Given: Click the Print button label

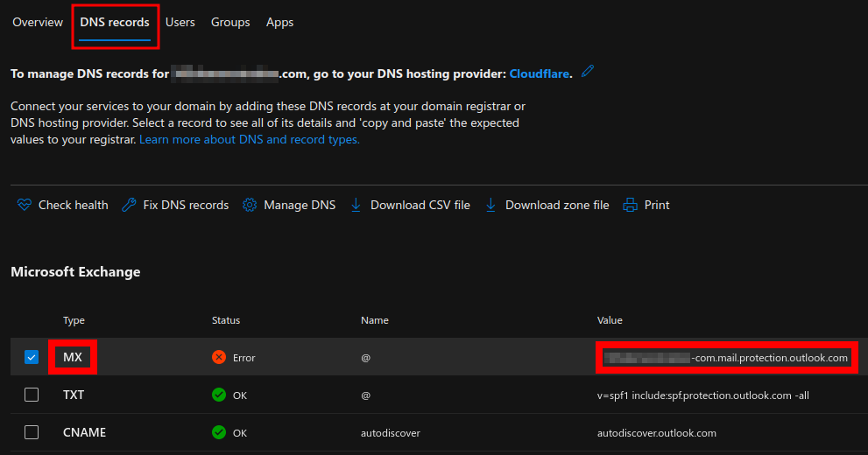Looking at the screenshot, I should [657, 205].
